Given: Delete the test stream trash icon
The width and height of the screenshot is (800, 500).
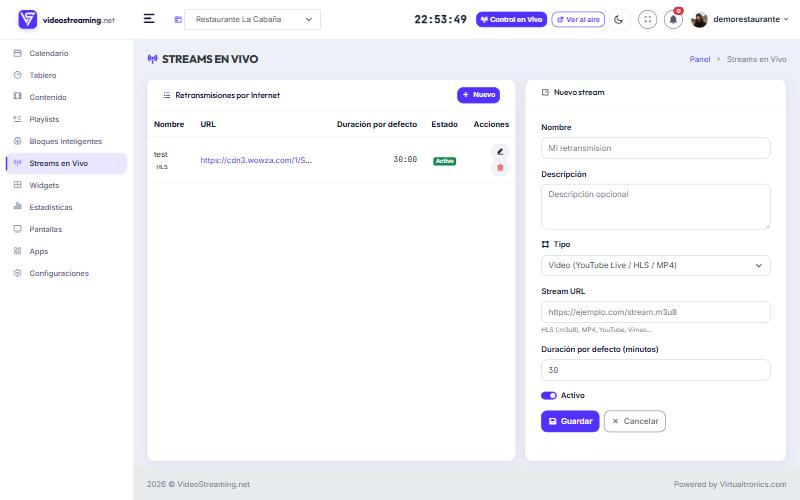Looking at the screenshot, I should 500,168.
